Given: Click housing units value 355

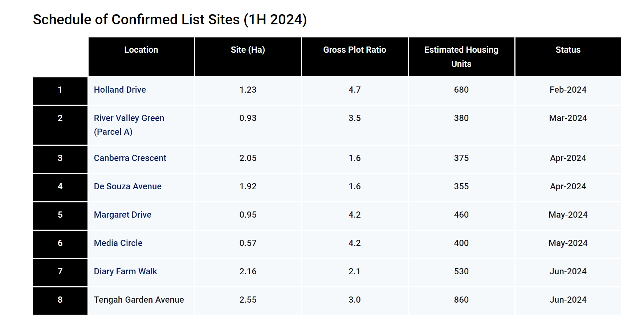Looking at the screenshot, I should point(461,186).
